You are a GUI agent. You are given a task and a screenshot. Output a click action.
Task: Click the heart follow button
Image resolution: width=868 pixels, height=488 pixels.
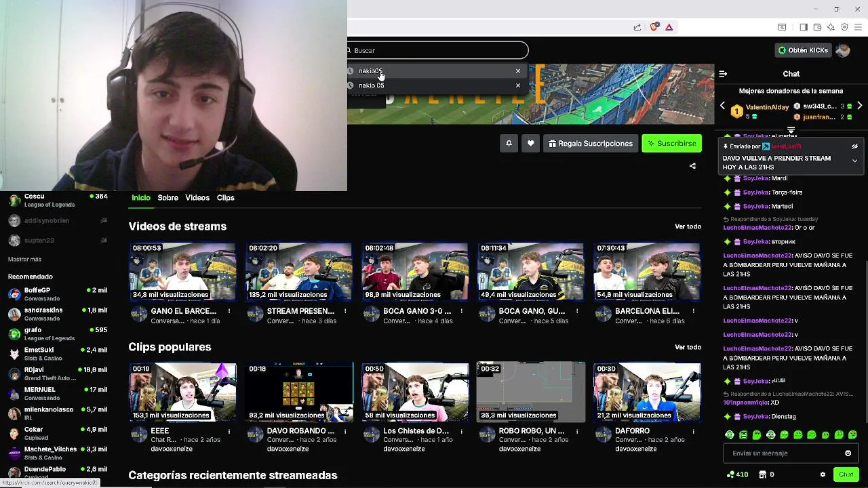[x=531, y=144]
